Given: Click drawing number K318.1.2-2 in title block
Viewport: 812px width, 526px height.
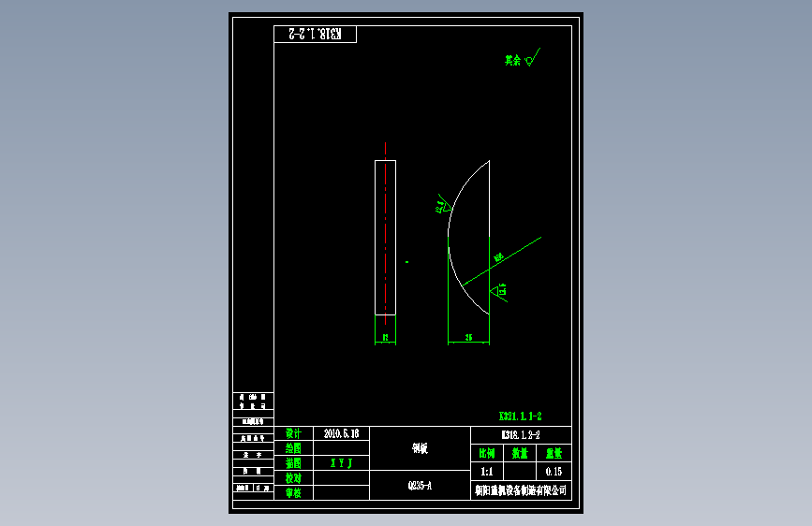Looking at the screenshot, I should click(521, 435).
